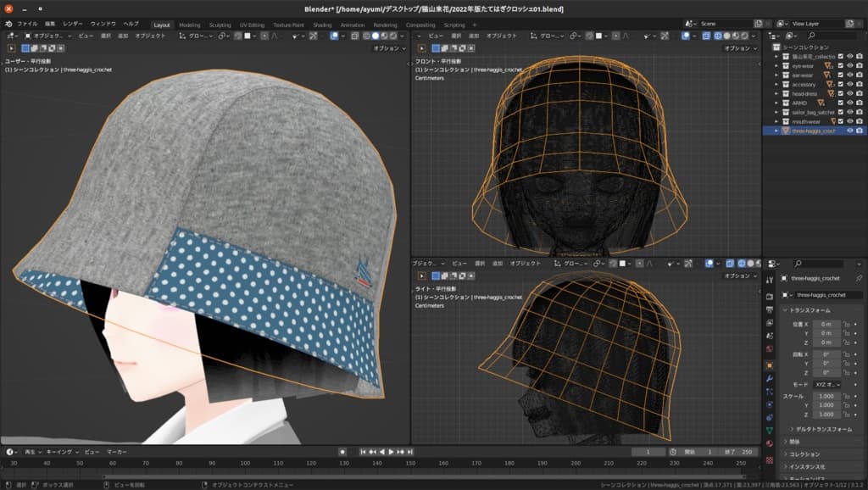Click the オプション button in main viewport
The height and width of the screenshot is (490, 868).
(x=391, y=48)
